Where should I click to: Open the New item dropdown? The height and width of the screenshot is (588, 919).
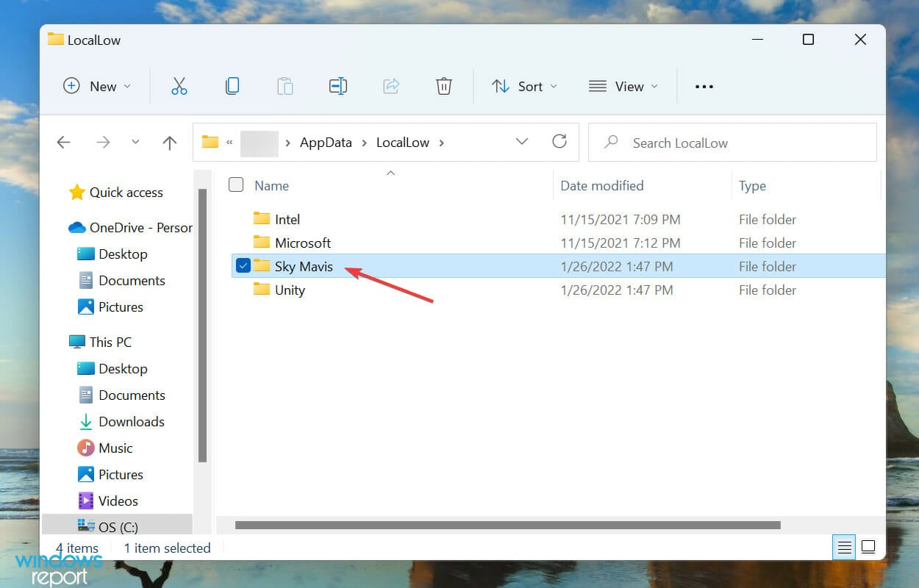click(x=97, y=86)
